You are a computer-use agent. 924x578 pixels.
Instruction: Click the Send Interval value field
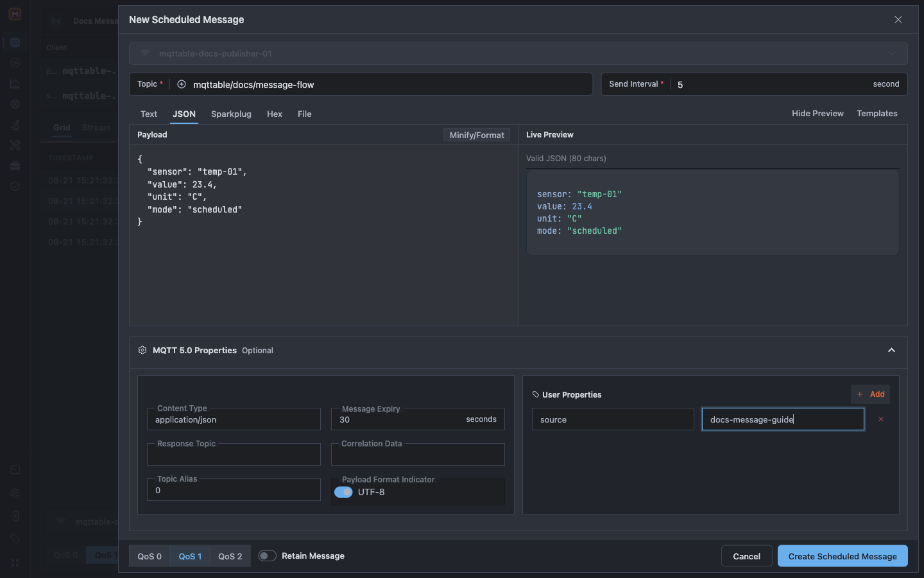[x=770, y=84]
